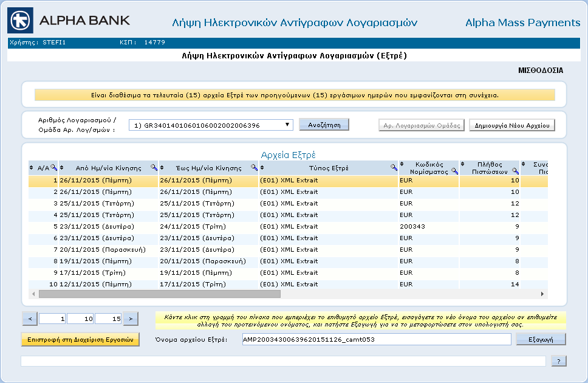Click the Όνομα αρχείου Εξτρέ input field

pos(377,339)
